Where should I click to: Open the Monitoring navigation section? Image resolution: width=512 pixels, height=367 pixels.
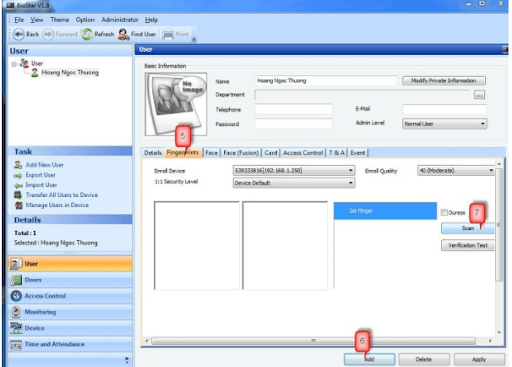pyautogui.click(x=70, y=312)
